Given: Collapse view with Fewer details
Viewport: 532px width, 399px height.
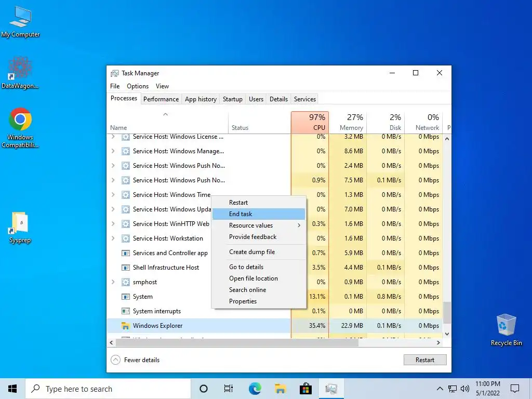Looking at the screenshot, I should [x=135, y=360].
